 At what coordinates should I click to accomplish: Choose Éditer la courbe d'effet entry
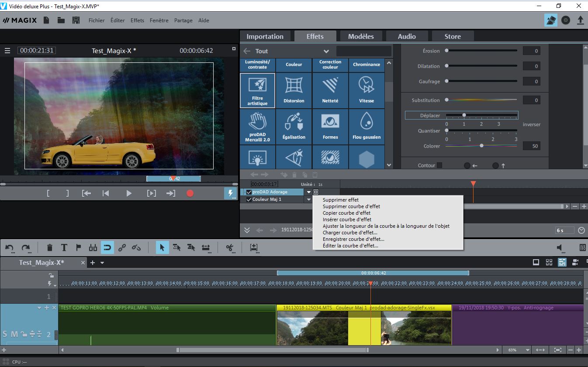click(x=350, y=246)
